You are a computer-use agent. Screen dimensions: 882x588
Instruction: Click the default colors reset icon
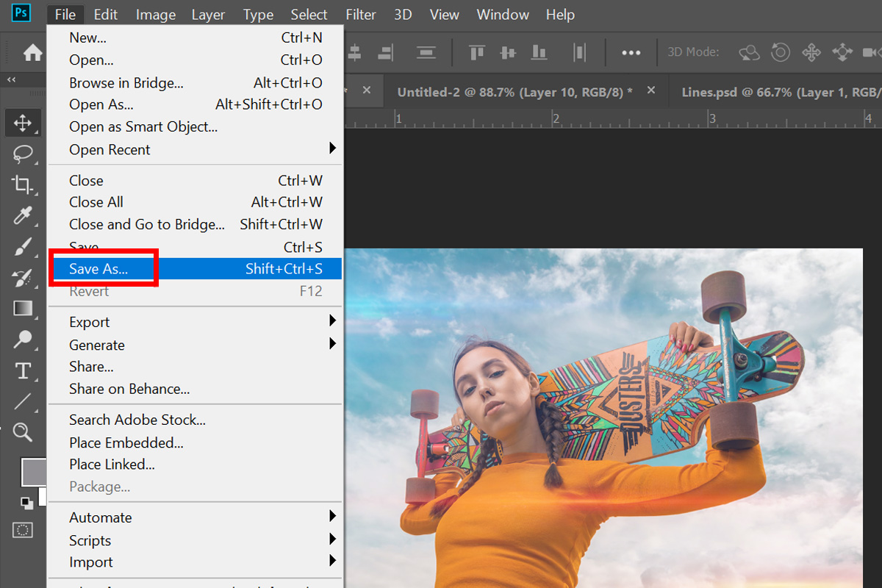[x=26, y=503]
